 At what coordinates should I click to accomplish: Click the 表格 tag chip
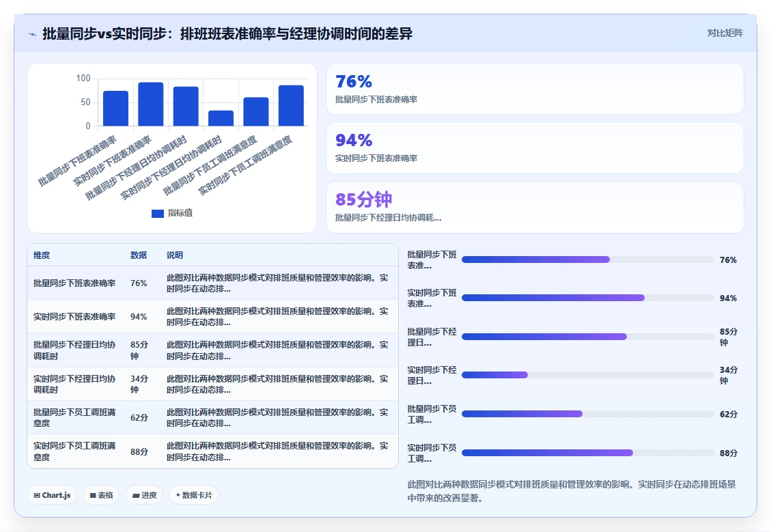tap(101, 495)
